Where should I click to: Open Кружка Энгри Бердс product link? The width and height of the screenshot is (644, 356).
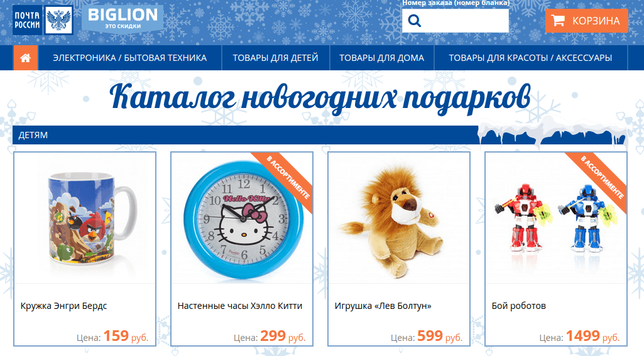click(63, 306)
